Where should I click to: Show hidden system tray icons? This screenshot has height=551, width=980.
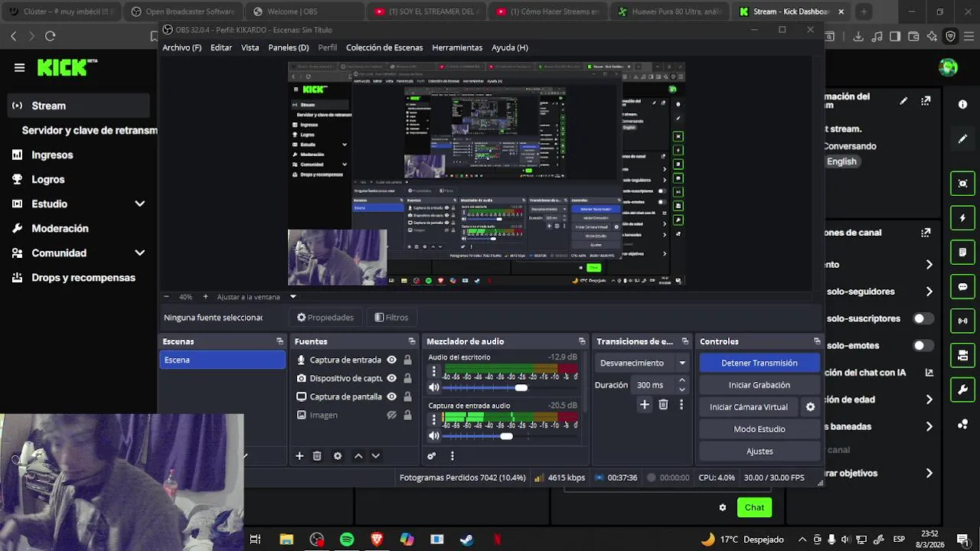pyautogui.click(x=802, y=540)
